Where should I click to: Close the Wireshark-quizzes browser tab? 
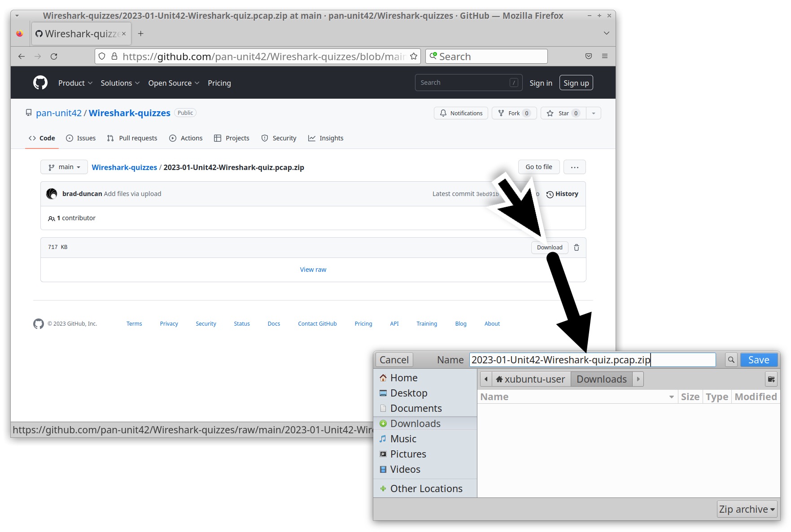tap(124, 34)
